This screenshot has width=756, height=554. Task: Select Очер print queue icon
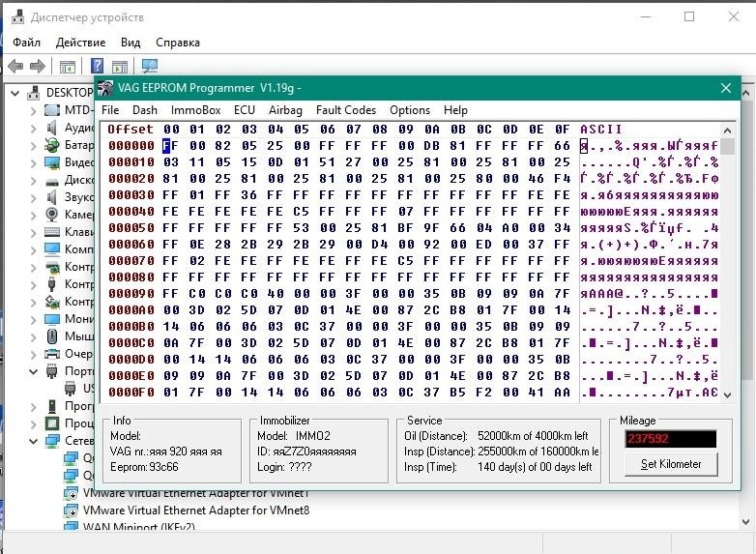click(52, 354)
